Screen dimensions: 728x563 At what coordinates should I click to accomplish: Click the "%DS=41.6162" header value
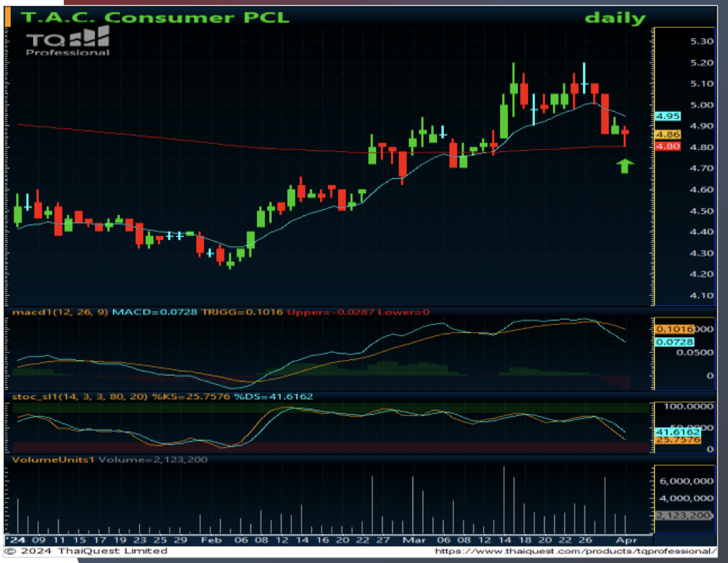pos(273,396)
